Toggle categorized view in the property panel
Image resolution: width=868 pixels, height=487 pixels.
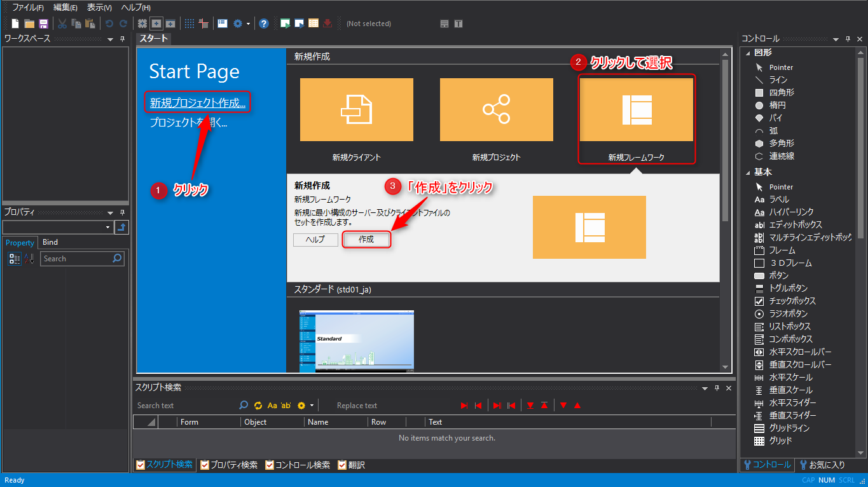coord(14,259)
